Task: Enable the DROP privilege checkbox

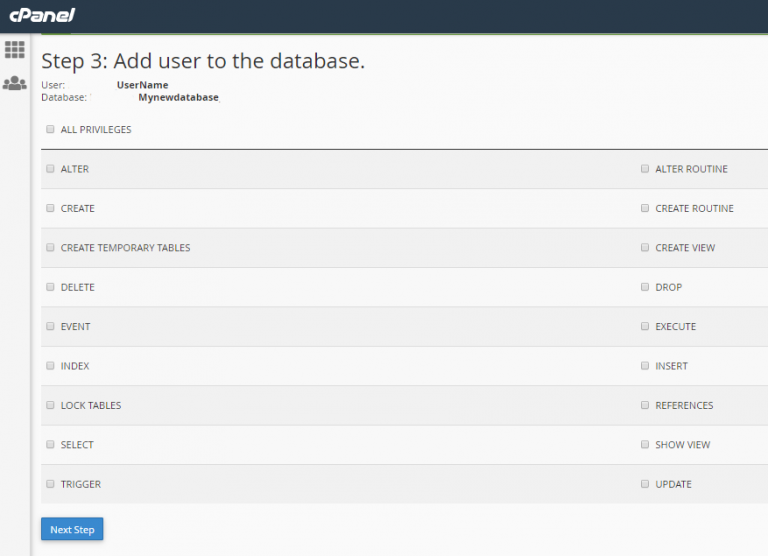Action: pyautogui.click(x=645, y=287)
